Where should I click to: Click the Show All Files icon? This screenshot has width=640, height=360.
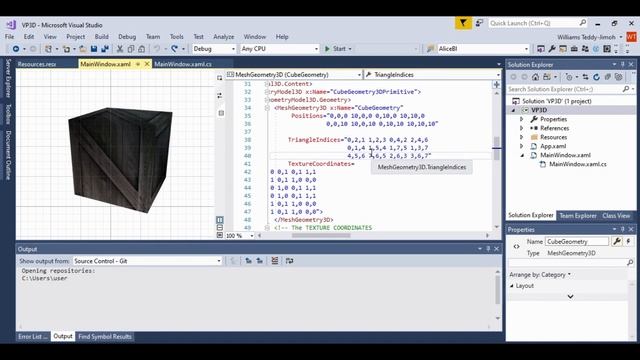pyautogui.click(x=618, y=77)
